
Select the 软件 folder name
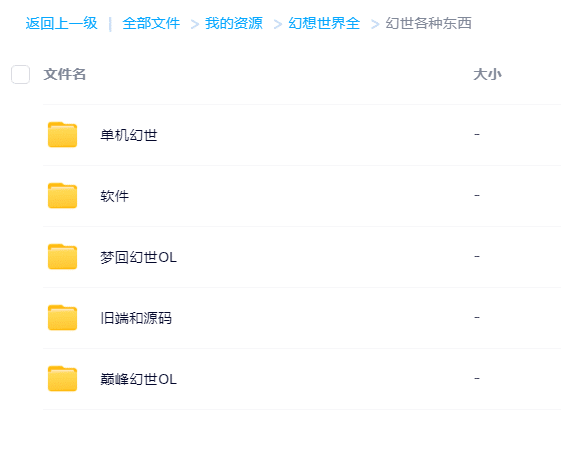coord(114,196)
